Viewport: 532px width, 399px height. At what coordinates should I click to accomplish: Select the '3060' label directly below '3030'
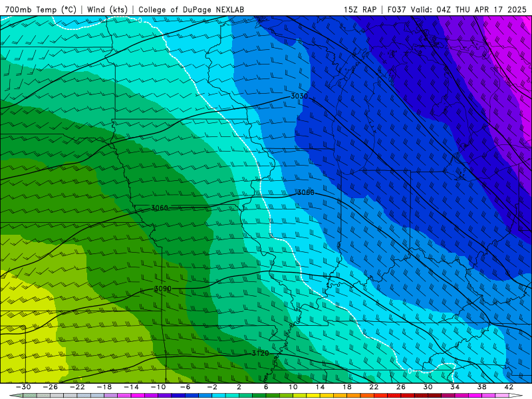[x=306, y=193]
